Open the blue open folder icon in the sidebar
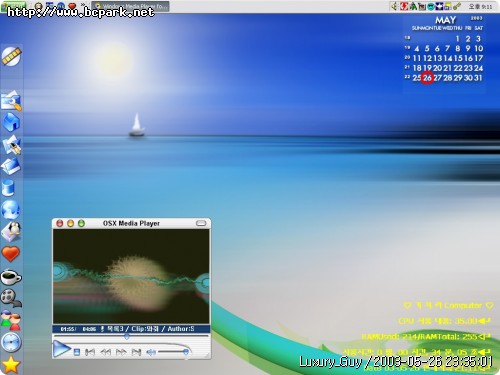Image resolution: width=500 pixels, height=375 pixels. pyautogui.click(x=11, y=166)
